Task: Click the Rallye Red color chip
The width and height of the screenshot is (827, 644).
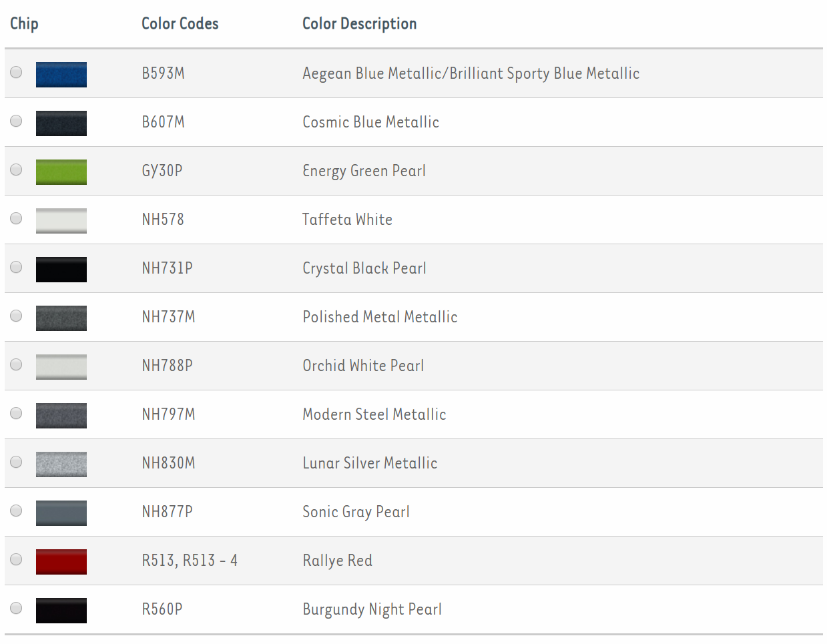Action: point(61,561)
